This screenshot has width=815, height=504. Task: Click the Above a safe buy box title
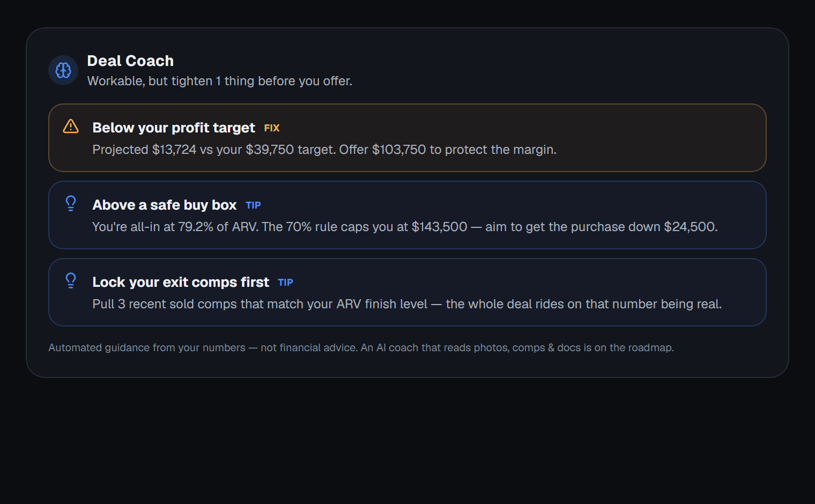point(165,205)
